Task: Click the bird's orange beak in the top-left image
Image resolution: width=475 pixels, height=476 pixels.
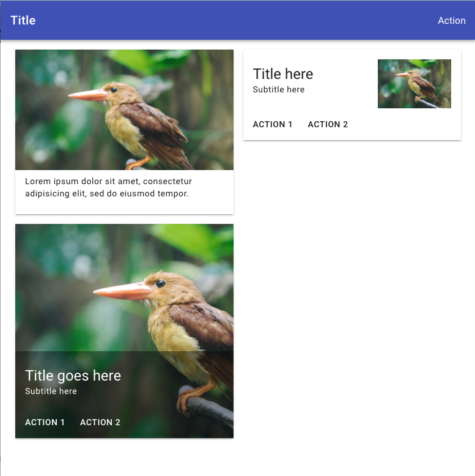Action: pyautogui.click(x=87, y=95)
